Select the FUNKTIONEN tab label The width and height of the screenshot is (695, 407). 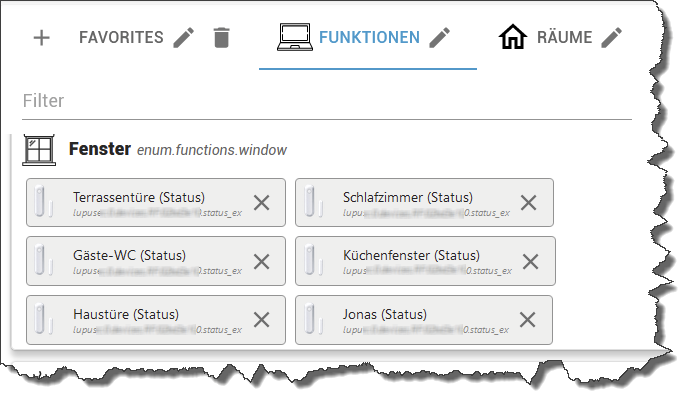(369, 38)
